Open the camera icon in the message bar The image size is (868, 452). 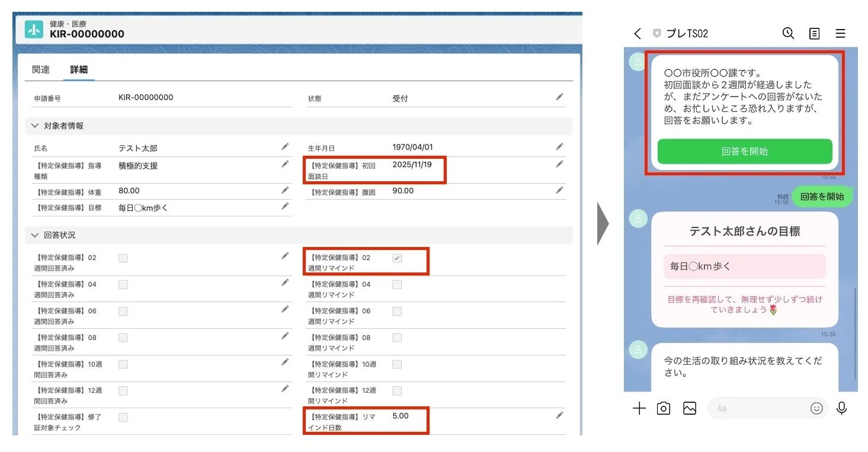[664, 408]
